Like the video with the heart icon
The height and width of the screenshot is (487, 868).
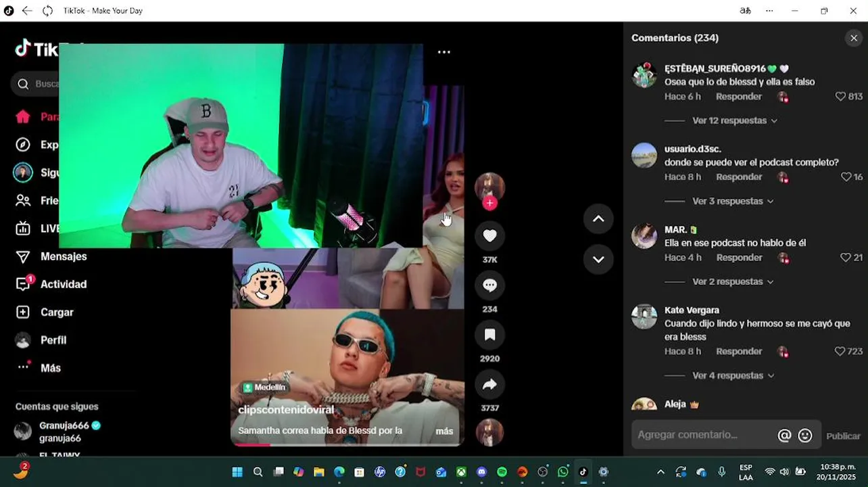[490, 235]
